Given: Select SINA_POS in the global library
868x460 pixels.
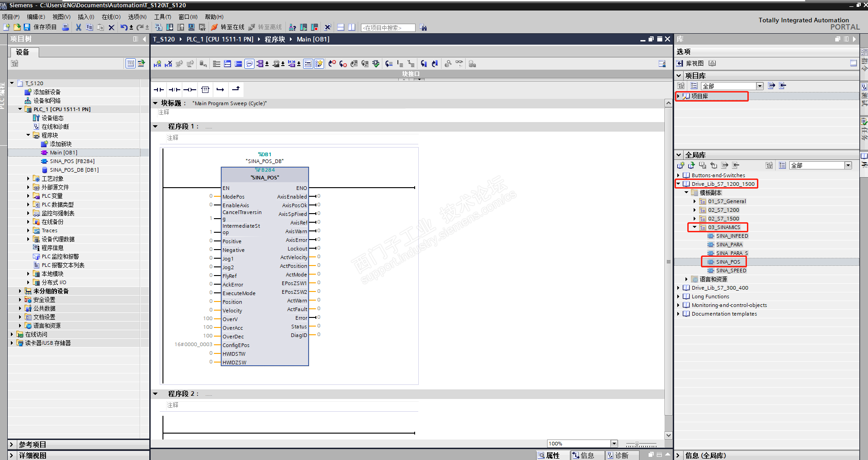Looking at the screenshot, I should [x=728, y=262].
